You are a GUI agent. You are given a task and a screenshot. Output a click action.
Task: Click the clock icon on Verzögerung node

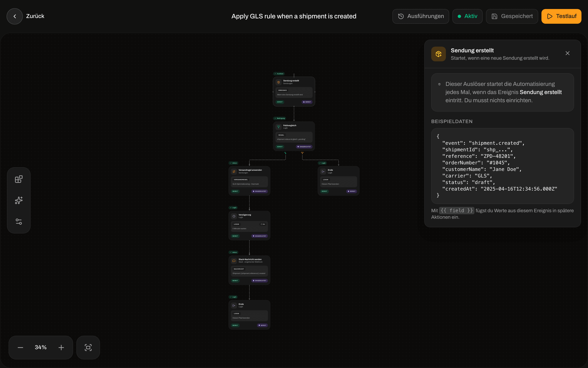pos(234,216)
